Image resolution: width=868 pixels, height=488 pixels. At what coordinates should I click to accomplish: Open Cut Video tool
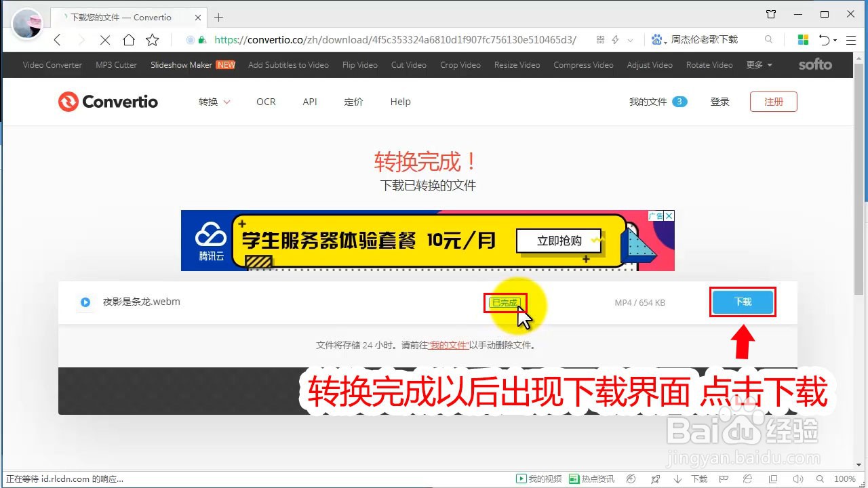(409, 65)
